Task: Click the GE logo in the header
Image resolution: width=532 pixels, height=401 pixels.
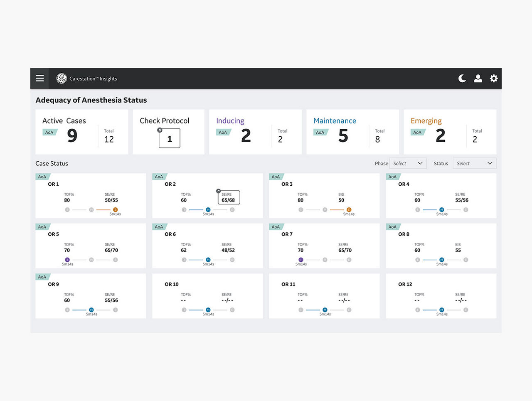Action: click(62, 79)
